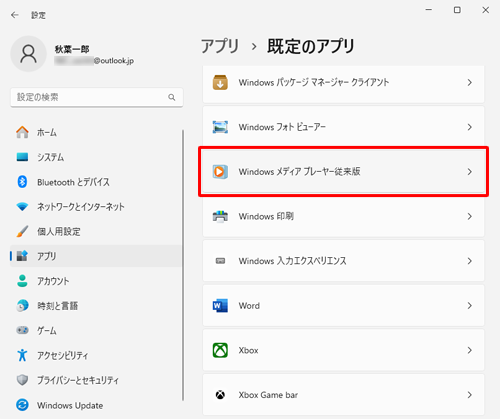This screenshot has height=419, width=500.
Task: Click the Xbox Game bar icon
Action: point(220,395)
